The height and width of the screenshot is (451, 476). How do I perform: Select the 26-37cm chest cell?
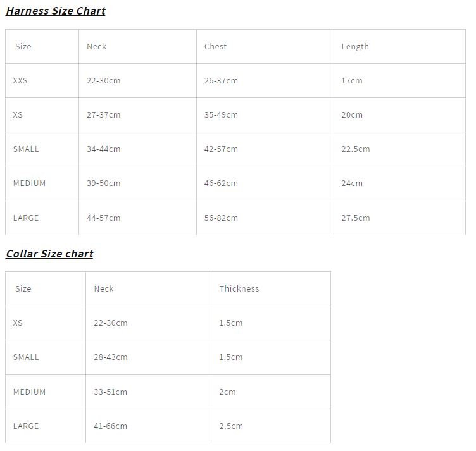221,81
